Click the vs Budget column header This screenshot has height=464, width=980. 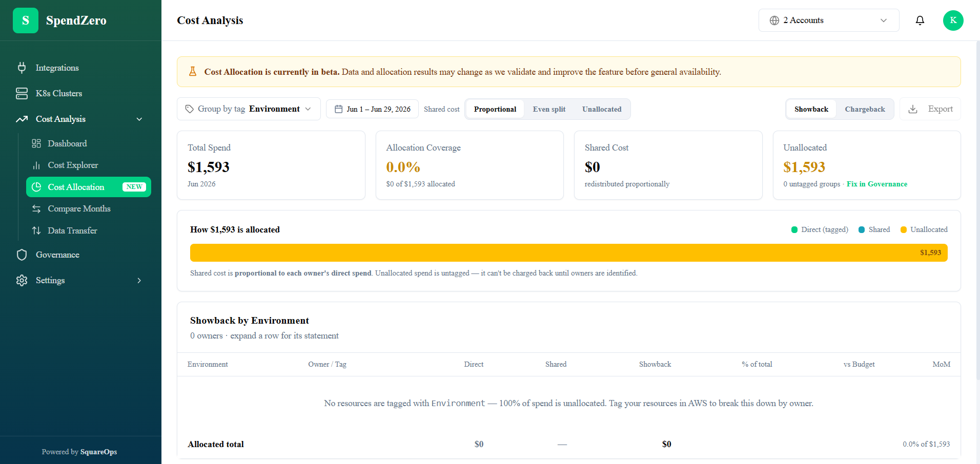click(859, 364)
